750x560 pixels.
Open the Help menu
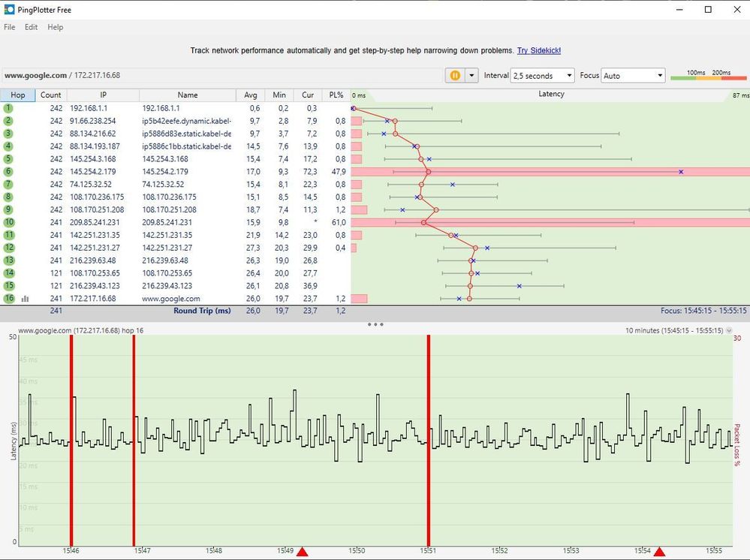[55, 27]
